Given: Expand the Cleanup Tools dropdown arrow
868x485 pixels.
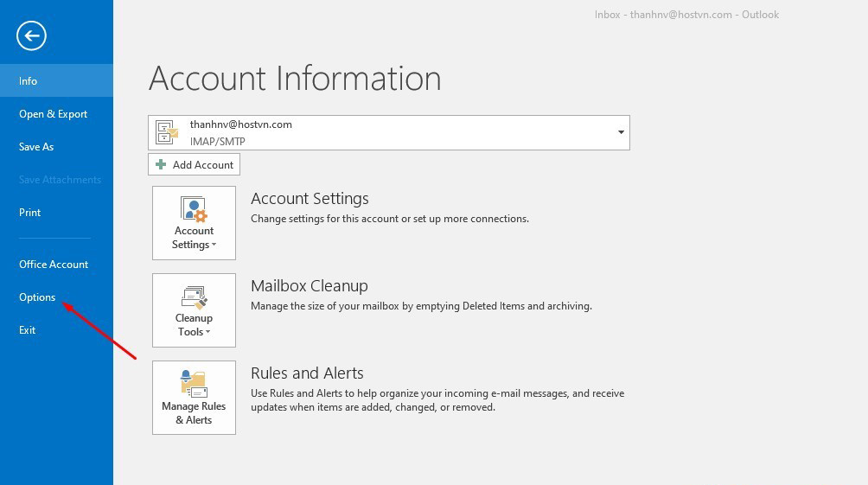Looking at the screenshot, I should click(x=208, y=333).
